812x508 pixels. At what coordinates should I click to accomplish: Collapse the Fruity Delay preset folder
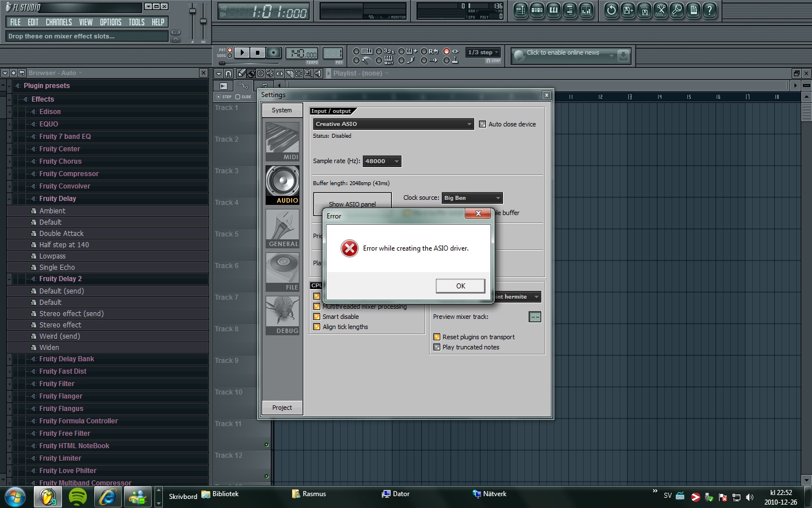[10, 199]
